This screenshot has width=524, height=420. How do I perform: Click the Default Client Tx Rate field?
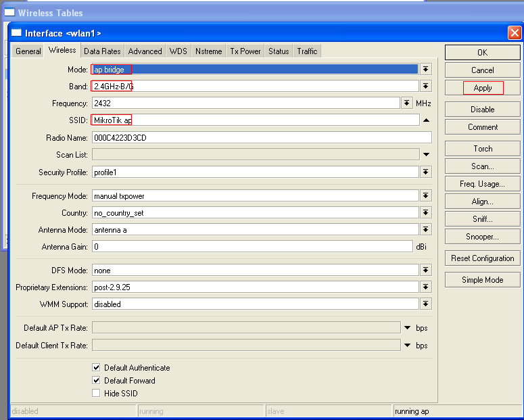coord(246,345)
